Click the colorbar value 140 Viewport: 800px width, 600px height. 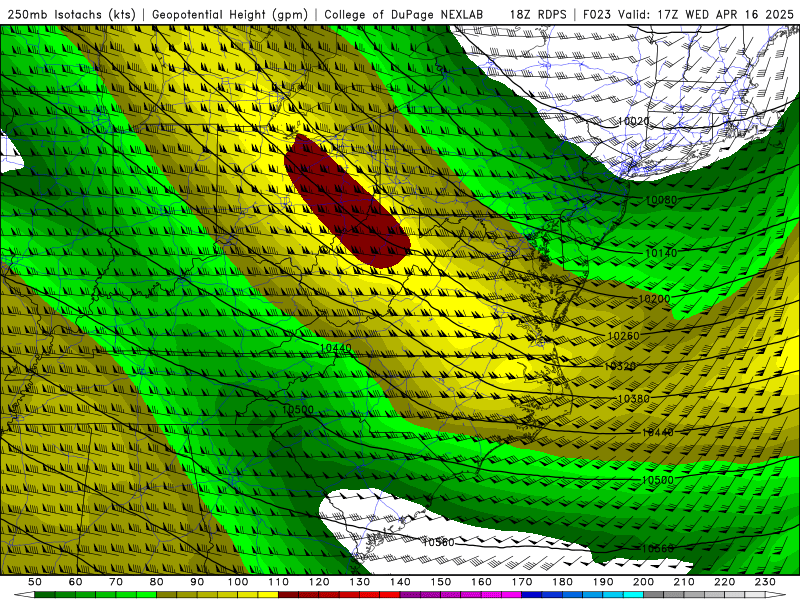(400, 582)
